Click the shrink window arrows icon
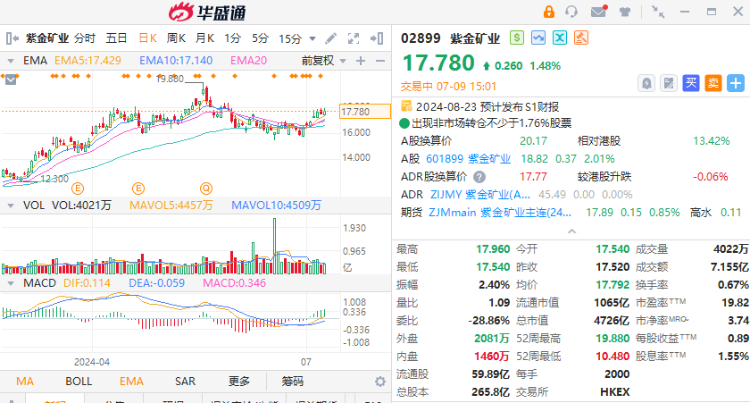Image resolution: width=750 pixels, height=403 pixels. (658, 11)
